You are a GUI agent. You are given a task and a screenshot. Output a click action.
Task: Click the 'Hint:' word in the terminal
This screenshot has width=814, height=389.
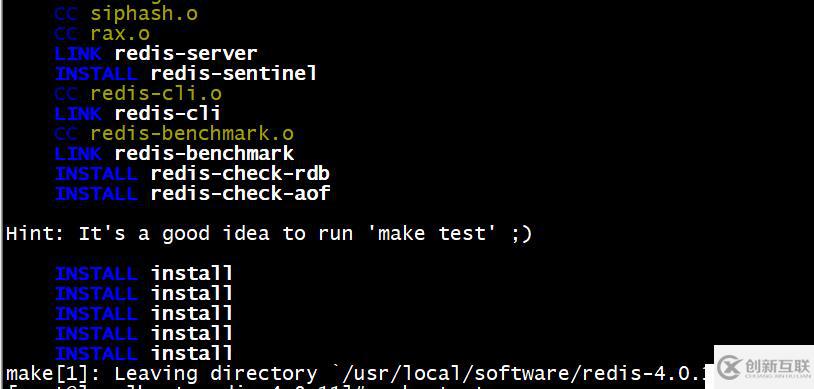point(35,233)
